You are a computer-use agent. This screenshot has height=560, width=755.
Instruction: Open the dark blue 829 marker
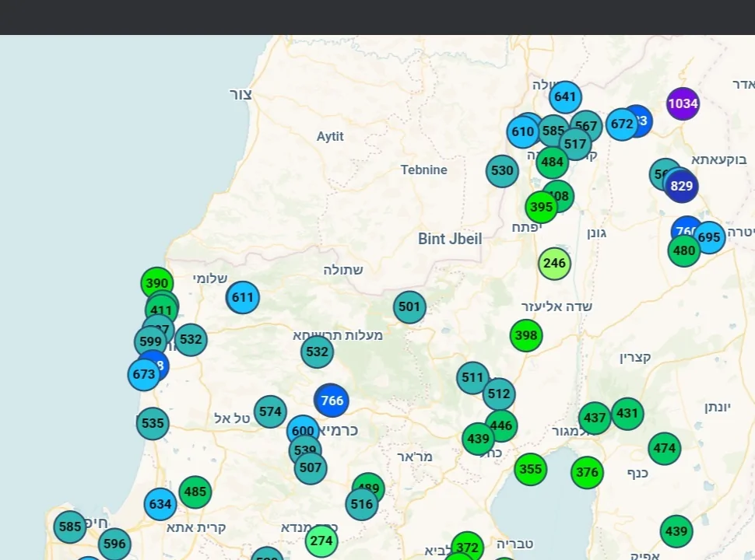[x=682, y=186]
